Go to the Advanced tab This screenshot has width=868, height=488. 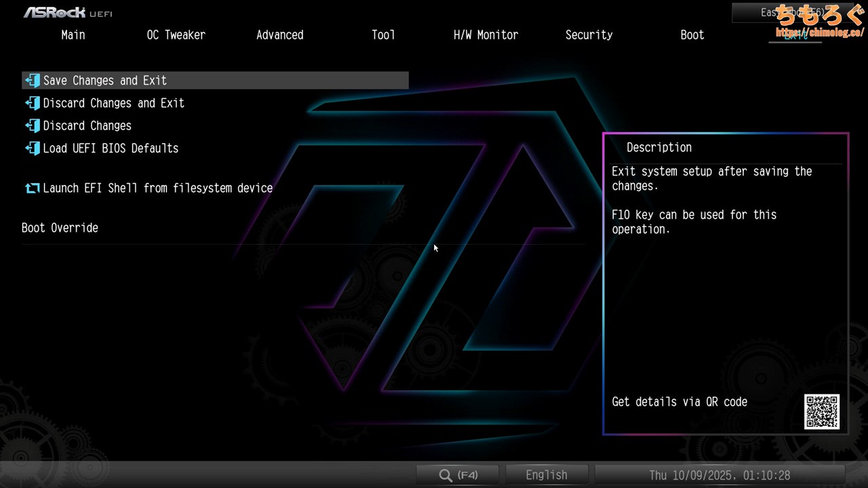[x=279, y=35]
